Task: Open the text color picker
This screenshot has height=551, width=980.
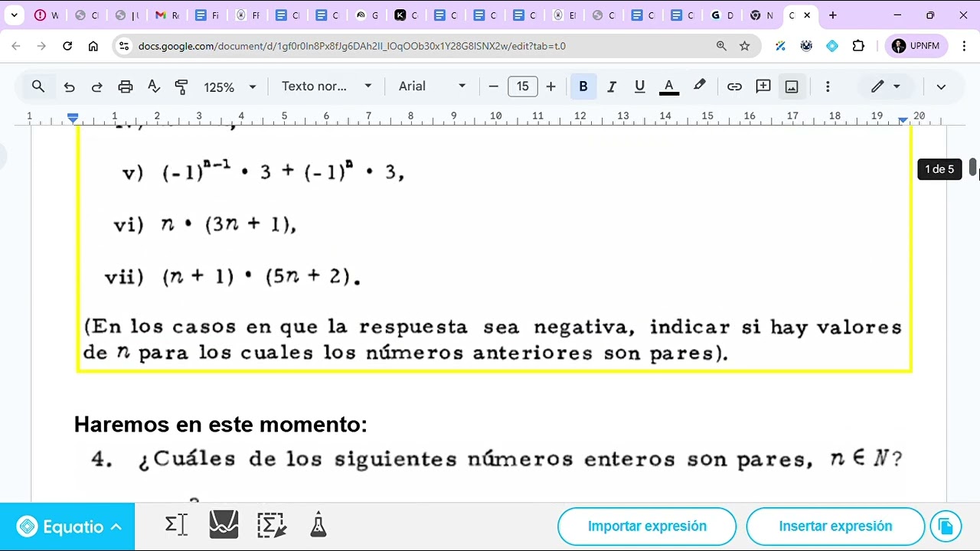Action: coord(668,86)
